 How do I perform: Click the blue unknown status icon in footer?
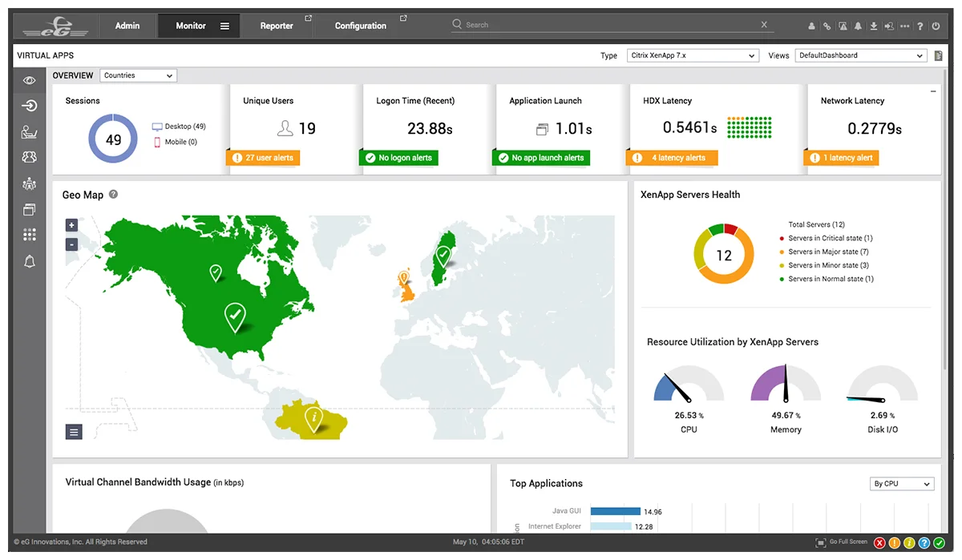[x=924, y=543]
